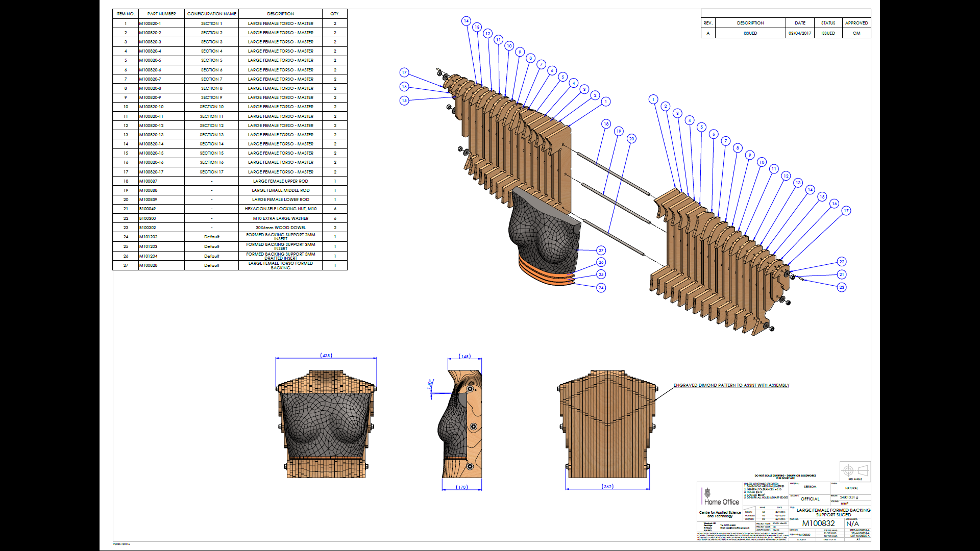980x551 pixels.
Task: Click balloon 18 for the upper rod
Action: [x=606, y=124]
